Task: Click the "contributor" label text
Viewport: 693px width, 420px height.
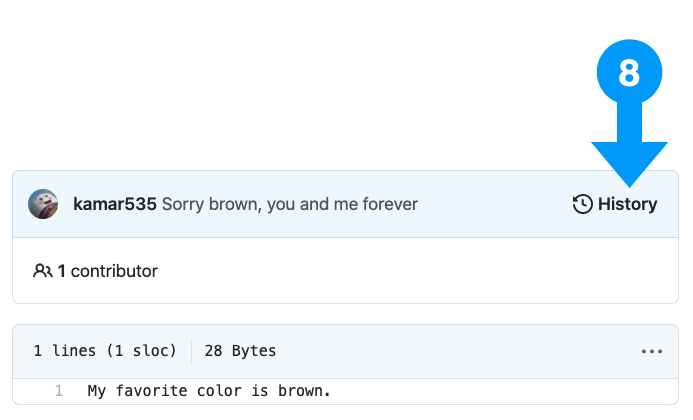Action: click(x=114, y=271)
